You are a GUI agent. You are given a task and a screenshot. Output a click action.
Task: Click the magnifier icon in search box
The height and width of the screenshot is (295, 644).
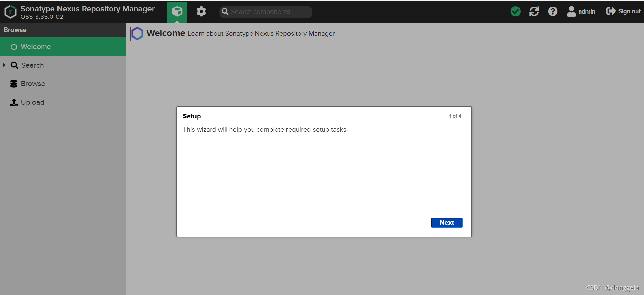pyautogui.click(x=225, y=12)
